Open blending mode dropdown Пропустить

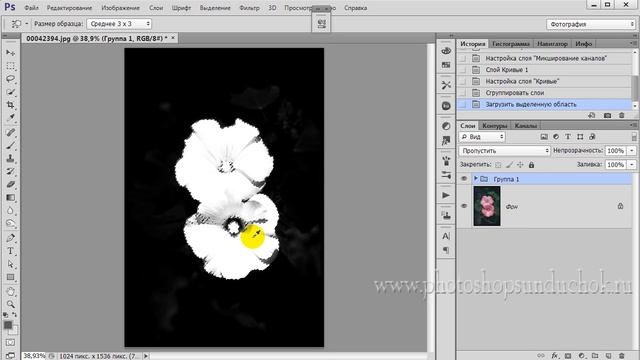click(504, 151)
